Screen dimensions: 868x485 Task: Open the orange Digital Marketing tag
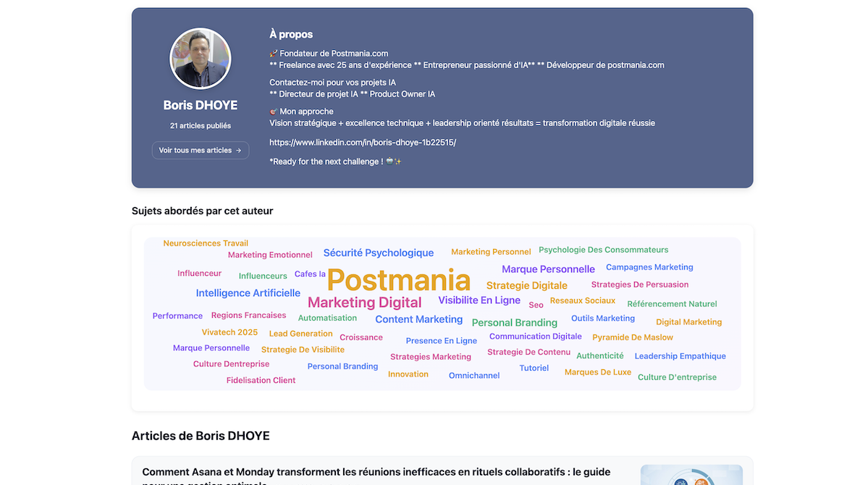tap(688, 321)
